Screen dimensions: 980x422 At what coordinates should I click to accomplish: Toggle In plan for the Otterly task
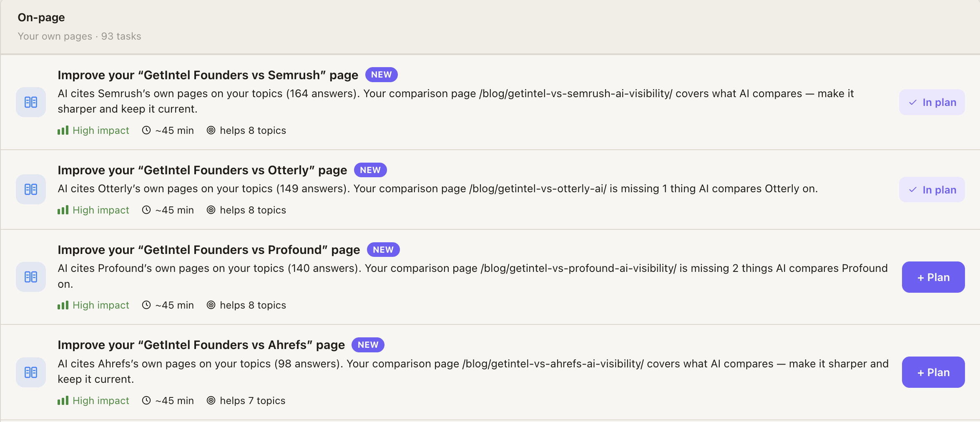pyautogui.click(x=932, y=190)
